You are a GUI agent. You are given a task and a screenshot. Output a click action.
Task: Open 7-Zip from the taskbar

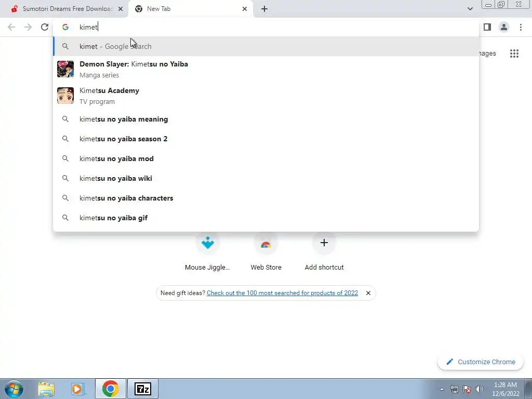[143, 389]
